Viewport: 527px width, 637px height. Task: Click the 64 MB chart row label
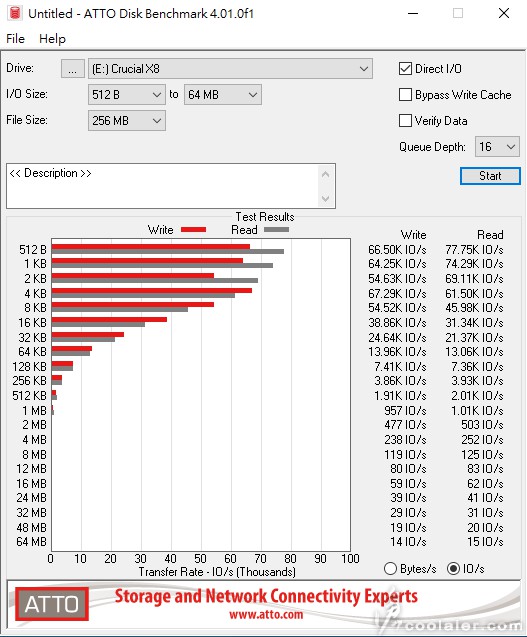pos(32,542)
